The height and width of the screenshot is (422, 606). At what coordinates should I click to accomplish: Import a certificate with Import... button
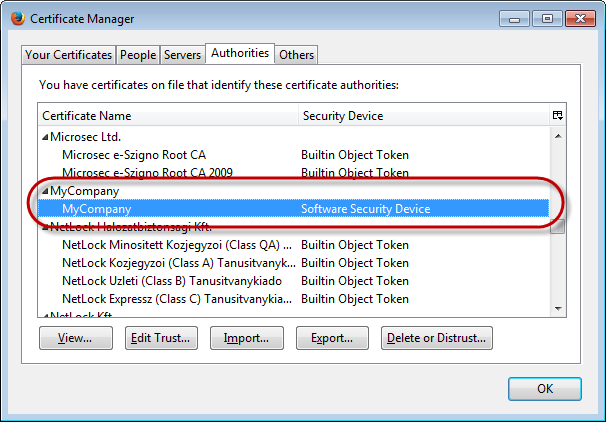(x=247, y=338)
